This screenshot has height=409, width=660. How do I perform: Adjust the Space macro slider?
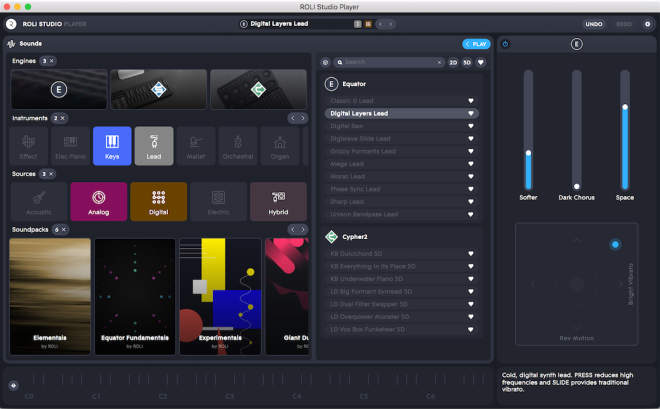click(625, 130)
